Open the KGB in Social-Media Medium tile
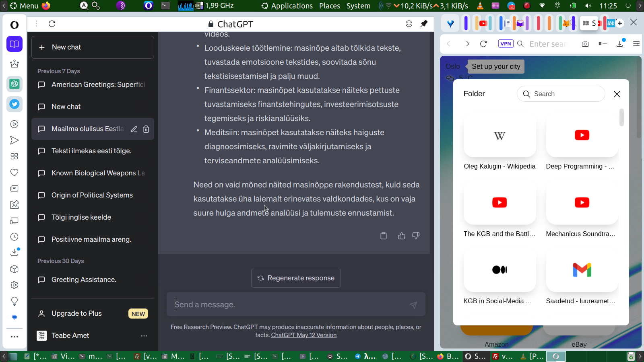 500,276
